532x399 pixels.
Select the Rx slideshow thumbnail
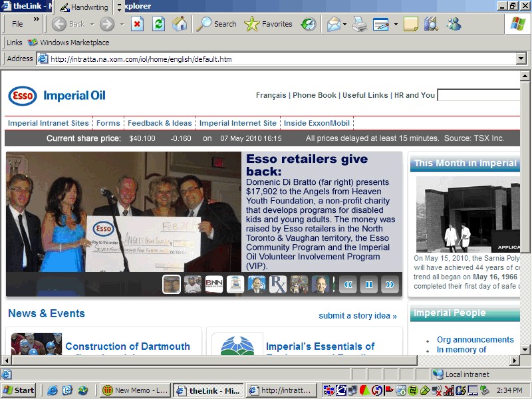pos(278,285)
